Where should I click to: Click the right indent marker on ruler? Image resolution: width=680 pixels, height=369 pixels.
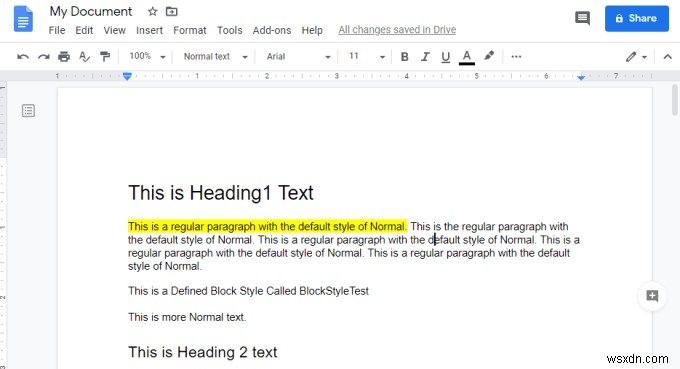[x=581, y=77]
